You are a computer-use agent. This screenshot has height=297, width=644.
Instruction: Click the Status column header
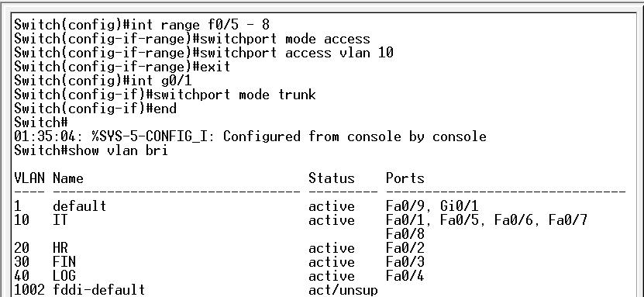(x=332, y=178)
